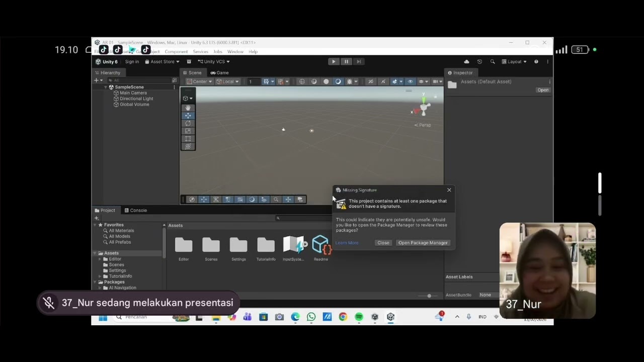644x362 pixels.
Task: Open the Local rotation dropdown
Action: (227, 81)
